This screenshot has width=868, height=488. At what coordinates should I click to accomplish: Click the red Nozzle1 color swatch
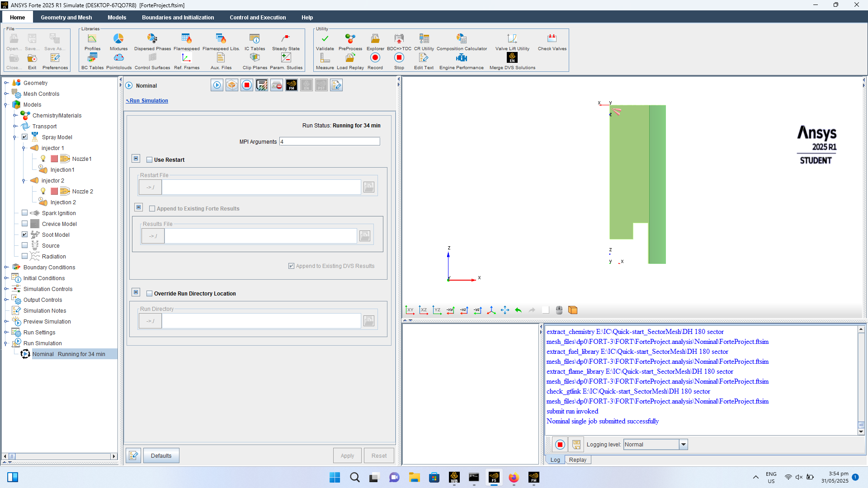tap(54, 159)
